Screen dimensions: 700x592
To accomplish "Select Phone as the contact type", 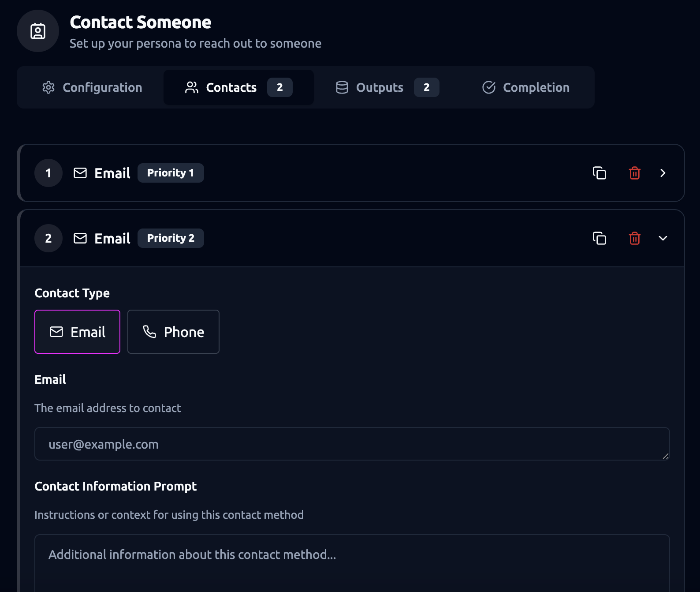I will 173,332.
